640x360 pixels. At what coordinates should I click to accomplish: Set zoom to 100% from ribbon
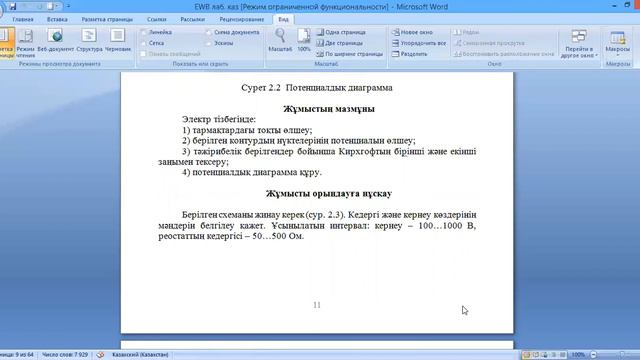(304, 40)
